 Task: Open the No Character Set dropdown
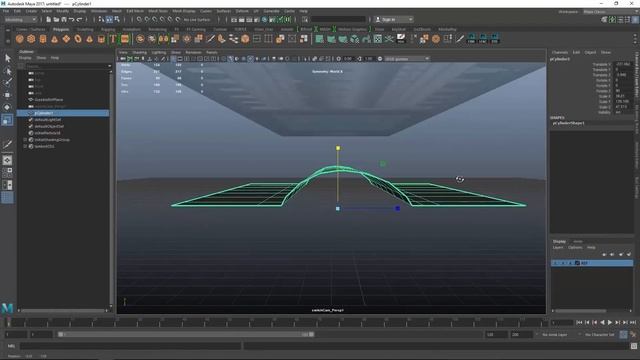[600, 334]
